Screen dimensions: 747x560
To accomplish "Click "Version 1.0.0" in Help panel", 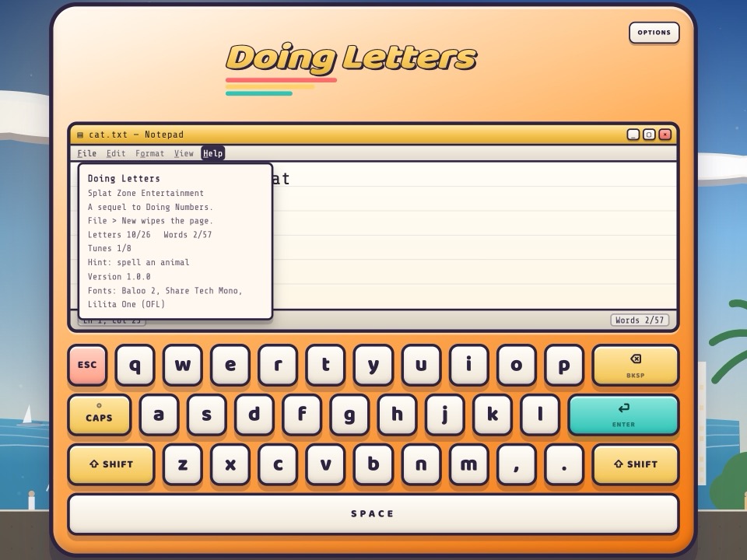I will tap(119, 277).
